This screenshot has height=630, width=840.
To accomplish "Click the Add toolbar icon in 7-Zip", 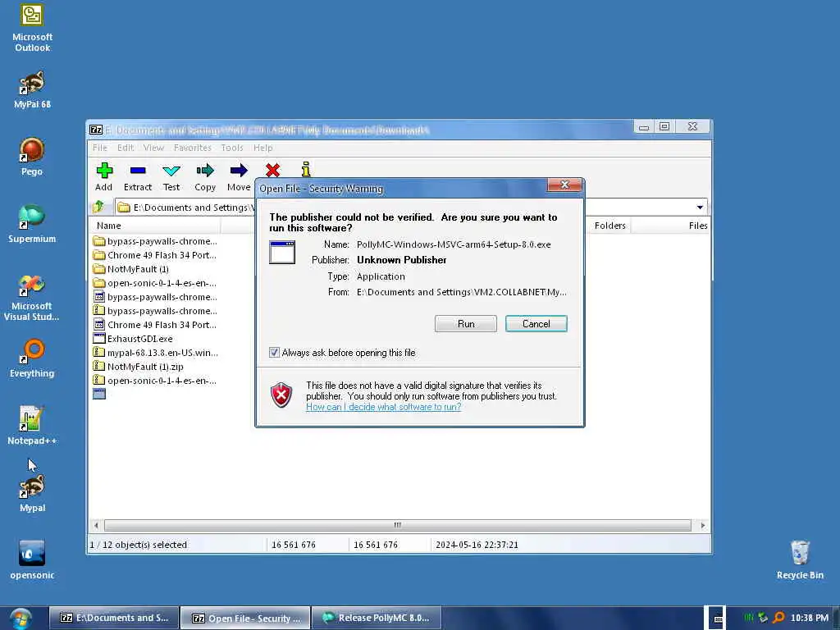I will coord(104,171).
